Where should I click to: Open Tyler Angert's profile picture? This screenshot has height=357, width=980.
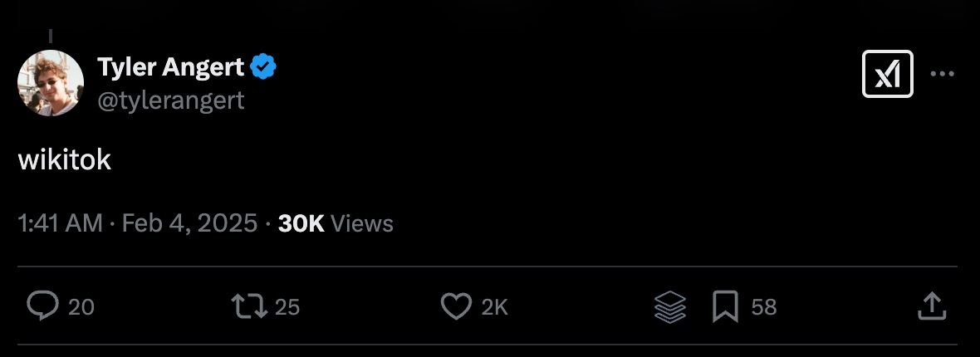click(51, 83)
